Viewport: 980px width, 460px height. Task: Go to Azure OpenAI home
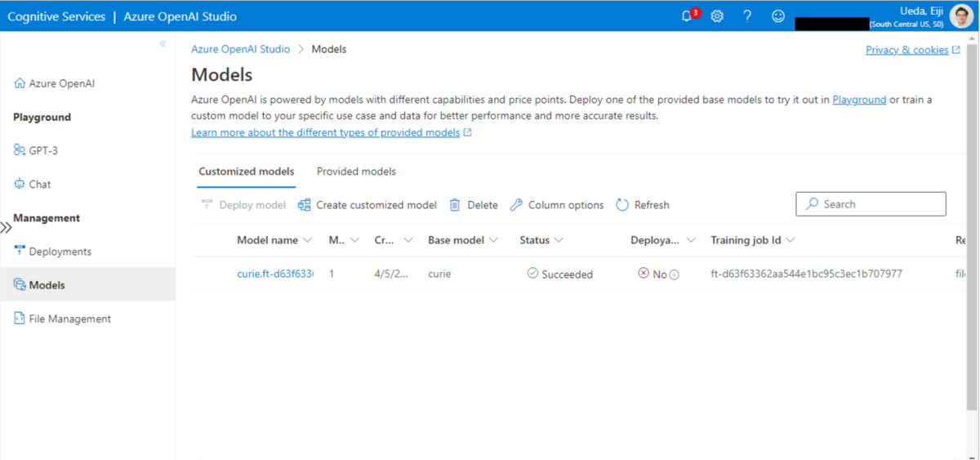[56, 83]
